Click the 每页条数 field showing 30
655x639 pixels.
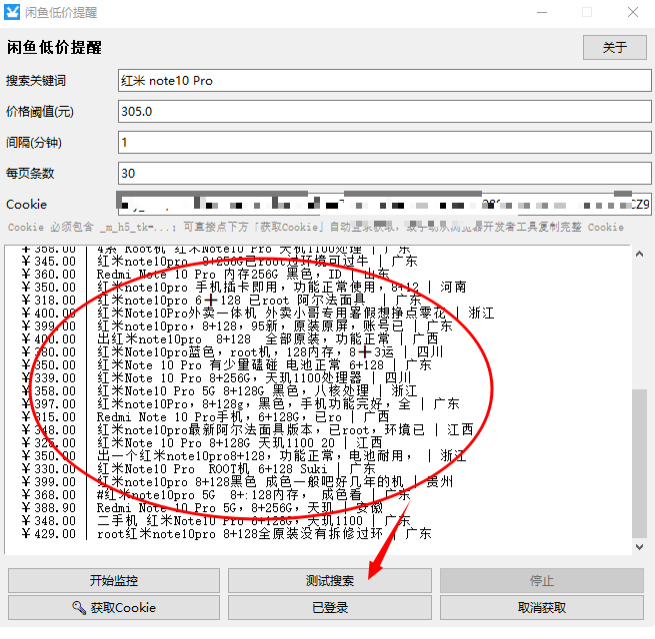384,173
